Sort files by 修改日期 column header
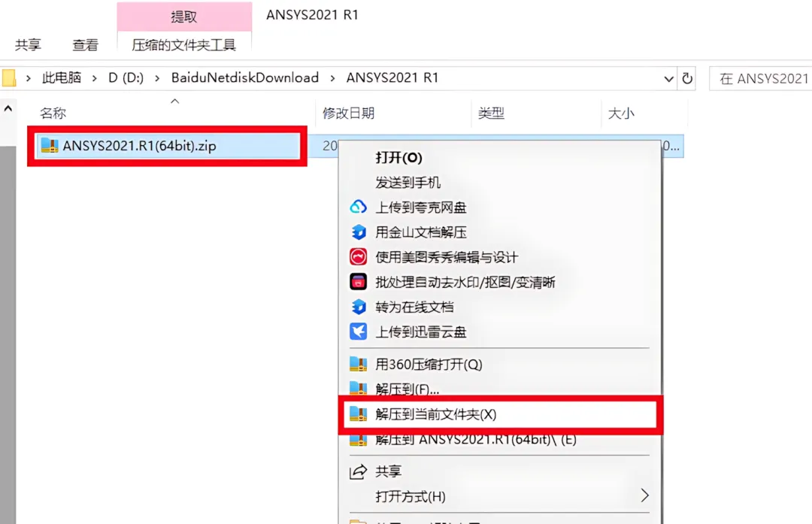 coord(349,114)
